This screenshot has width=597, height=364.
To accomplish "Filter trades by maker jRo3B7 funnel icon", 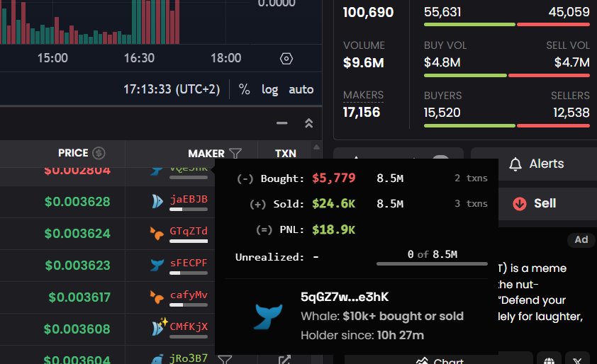I will click(x=225, y=360).
